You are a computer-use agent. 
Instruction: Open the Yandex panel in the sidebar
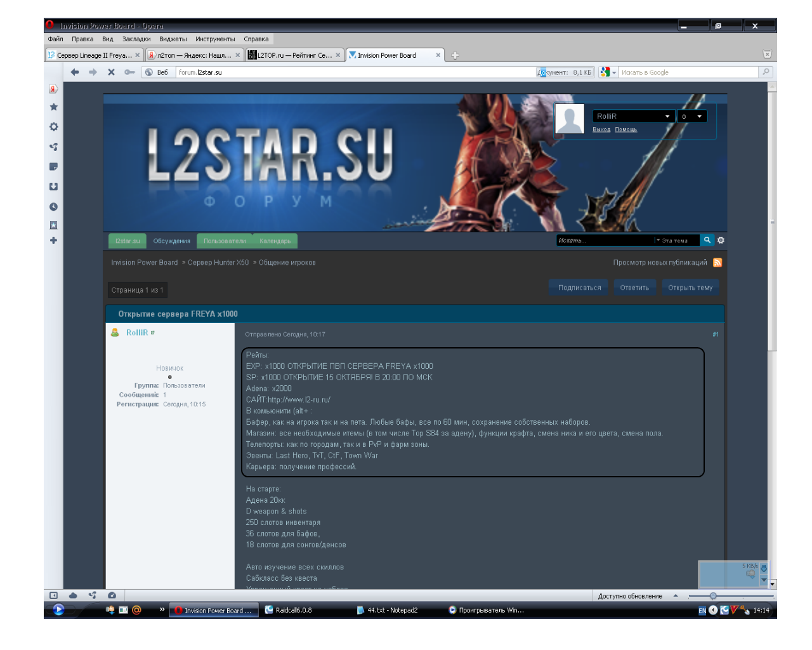click(53, 89)
